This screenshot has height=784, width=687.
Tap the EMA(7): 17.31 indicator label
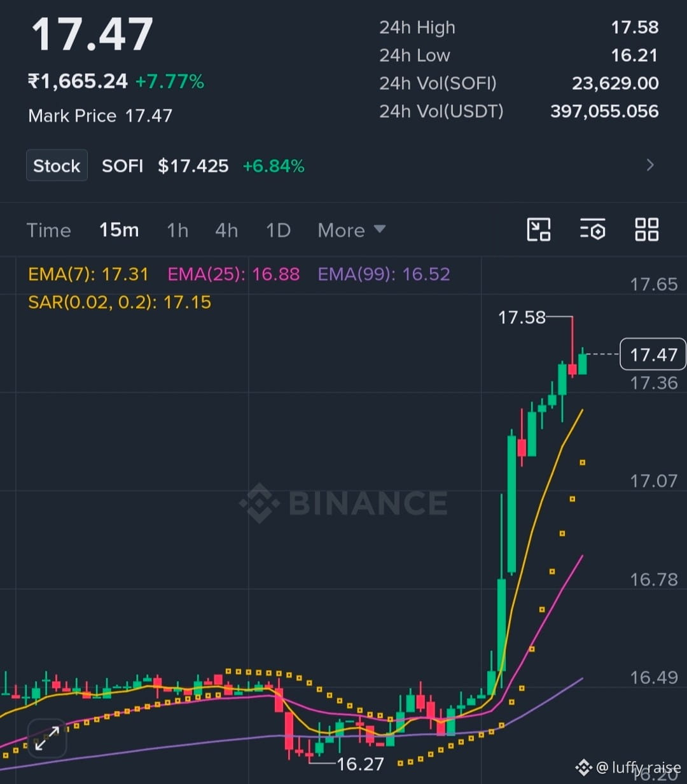(88, 274)
